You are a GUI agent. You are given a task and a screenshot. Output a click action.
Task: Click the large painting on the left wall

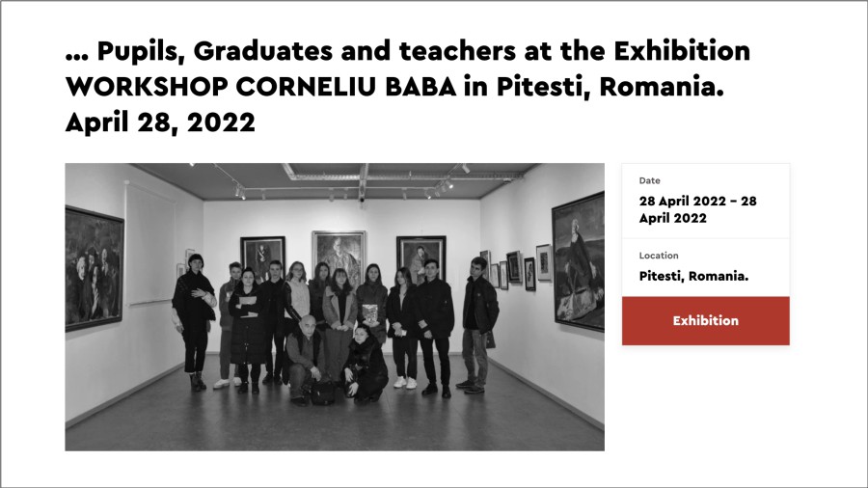[94, 268]
